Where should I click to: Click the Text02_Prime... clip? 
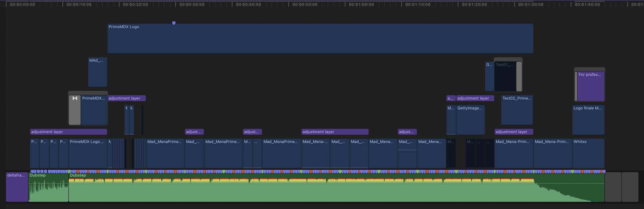click(517, 110)
